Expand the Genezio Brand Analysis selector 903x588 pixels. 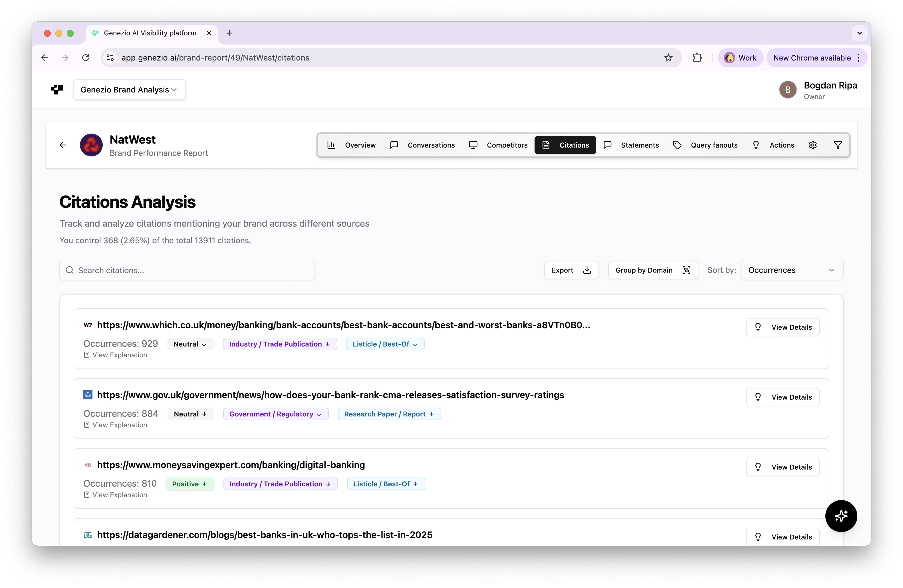(129, 90)
